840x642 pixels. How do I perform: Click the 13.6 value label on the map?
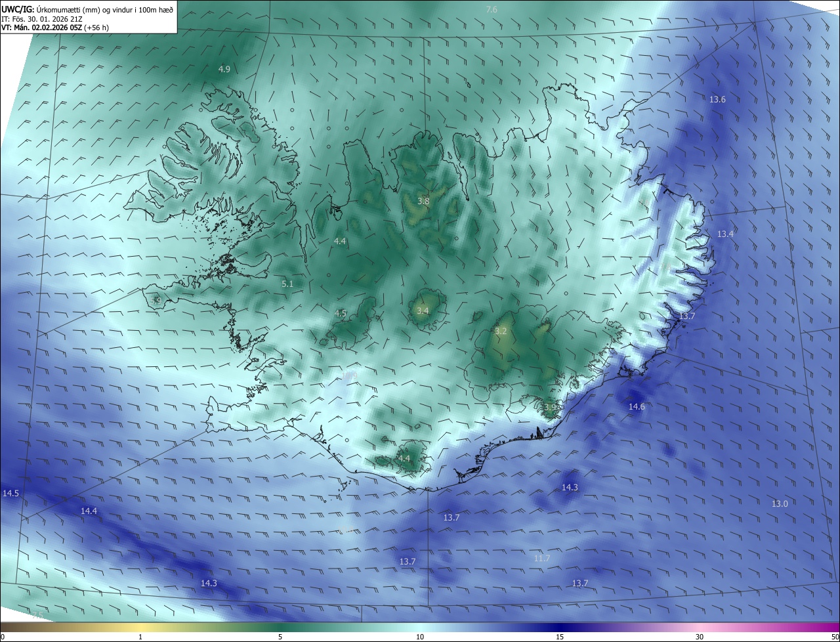coord(717,100)
